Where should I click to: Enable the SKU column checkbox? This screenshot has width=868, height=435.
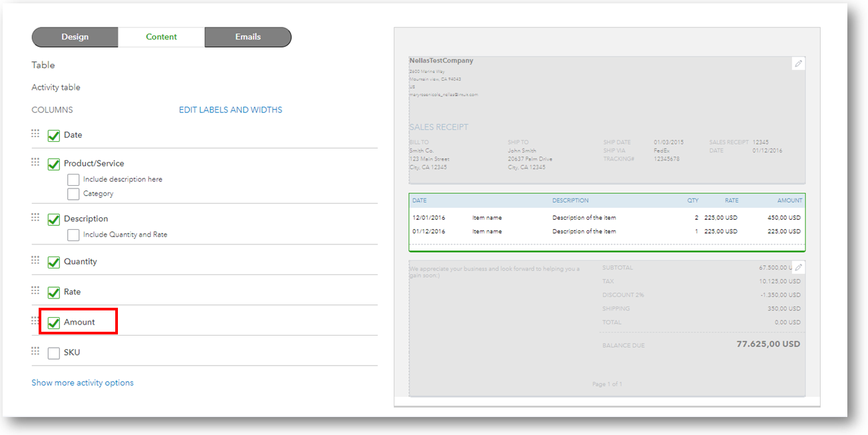(54, 353)
